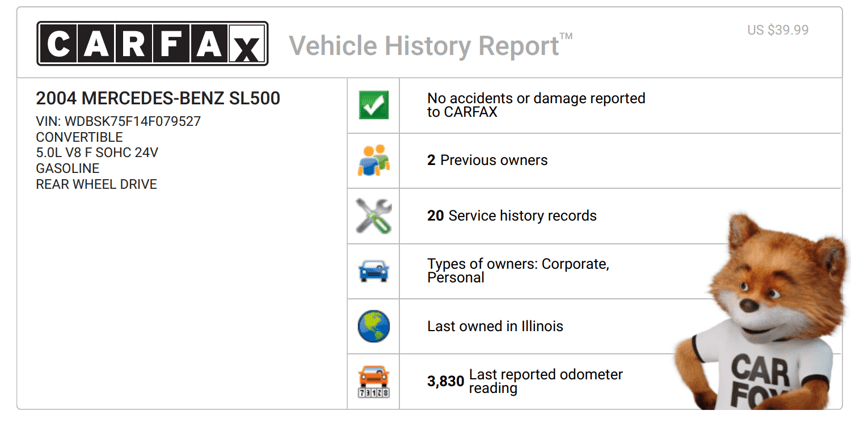860x423 pixels.
Task: Click the orange car odometer icon
Action: click(x=373, y=382)
